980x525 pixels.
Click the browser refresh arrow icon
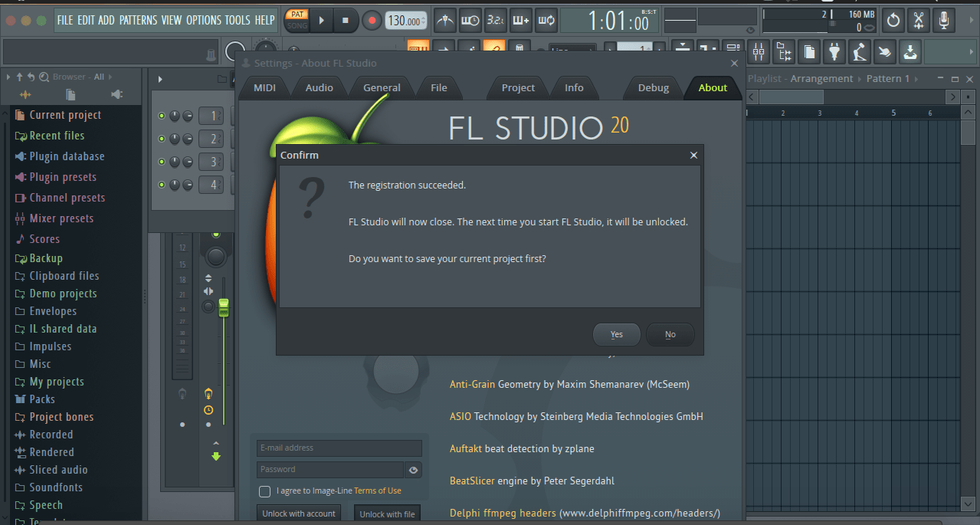point(31,77)
